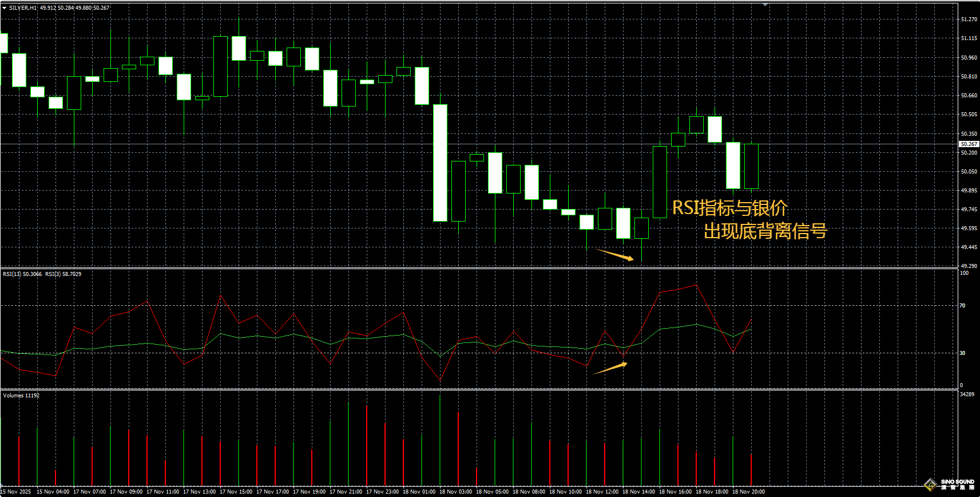Click the 51.270 price scale label
This screenshot has width=980, height=497.
click(969, 19)
